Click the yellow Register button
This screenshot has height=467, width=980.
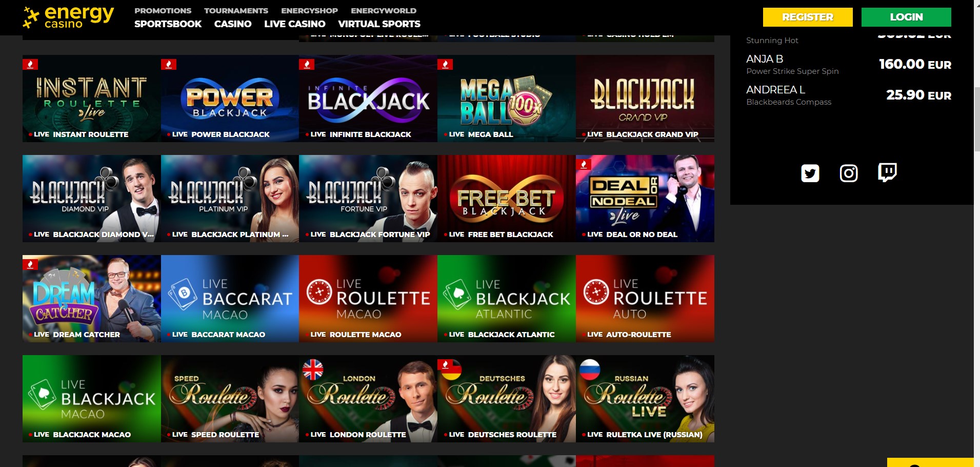[808, 17]
